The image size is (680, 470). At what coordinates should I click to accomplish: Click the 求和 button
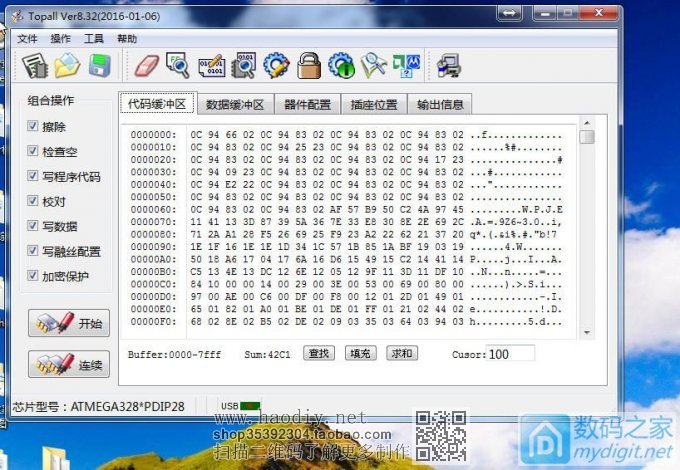(x=402, y=353)
